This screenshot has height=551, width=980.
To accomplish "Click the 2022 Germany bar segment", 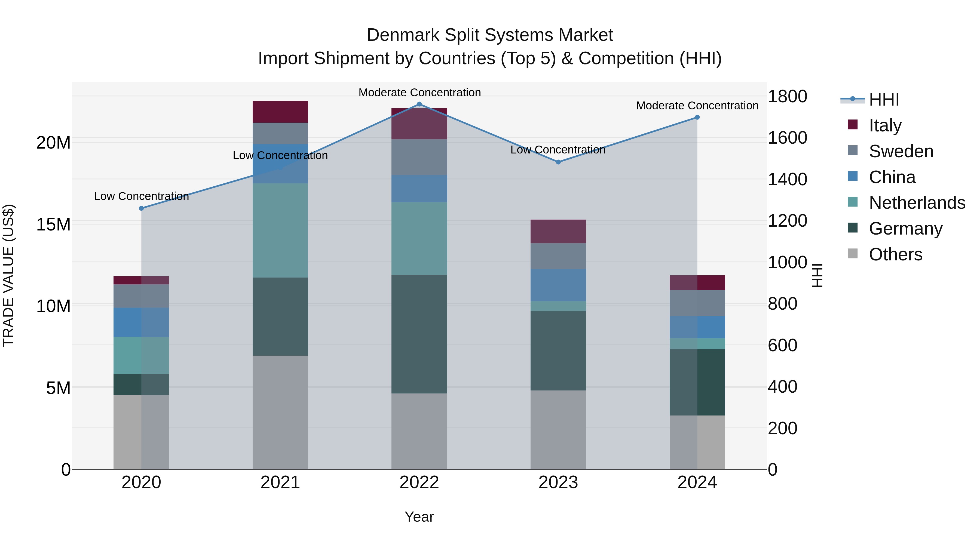I will [419, 334].
